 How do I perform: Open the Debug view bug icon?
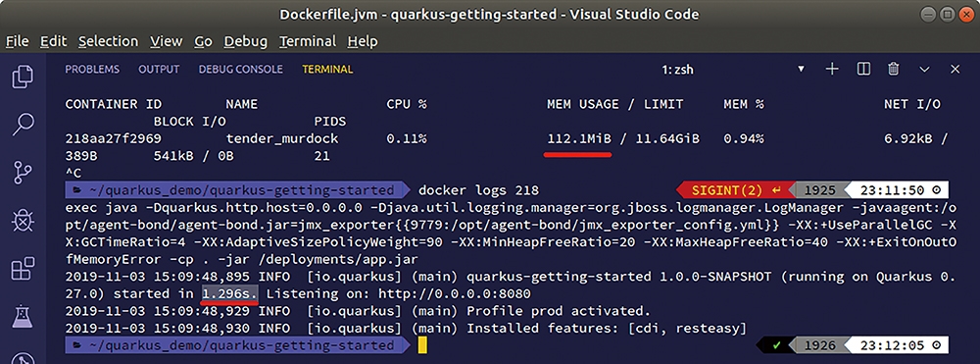click(x=23, y=221)
